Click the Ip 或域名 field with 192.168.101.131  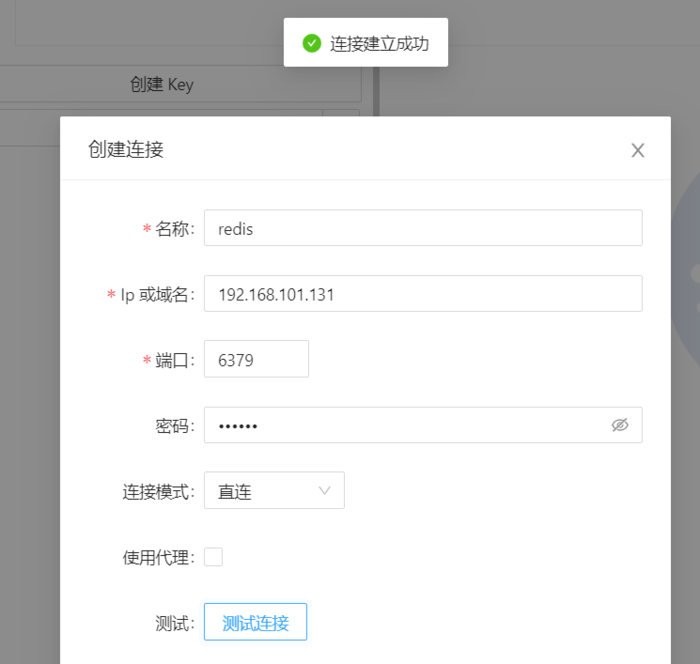pyautogui.click(x=423, y=294)
